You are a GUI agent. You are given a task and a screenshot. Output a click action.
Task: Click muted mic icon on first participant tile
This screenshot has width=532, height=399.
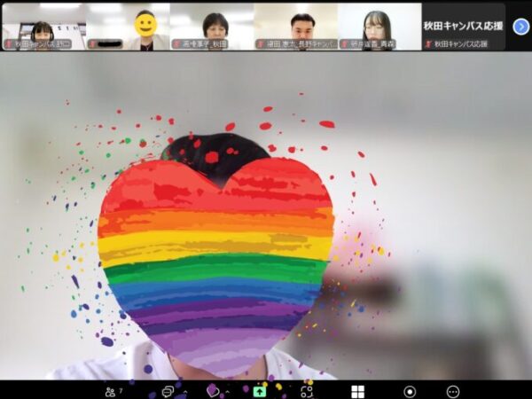tap(9, 43)
